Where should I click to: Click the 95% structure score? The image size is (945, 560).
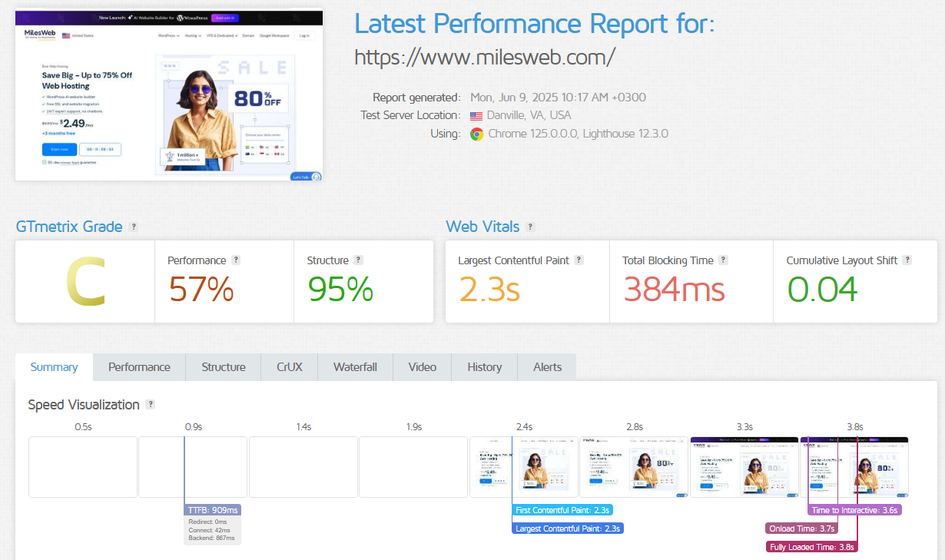(340, 289)
